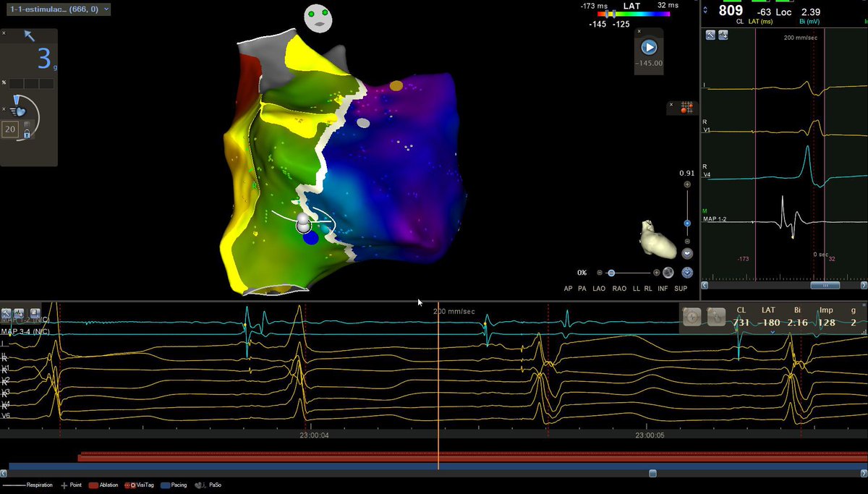Image resolution: width=868 pixels, height=494 pixels.
Task: Click the blue Pacing timeline bar
Action: coord(438,466)
